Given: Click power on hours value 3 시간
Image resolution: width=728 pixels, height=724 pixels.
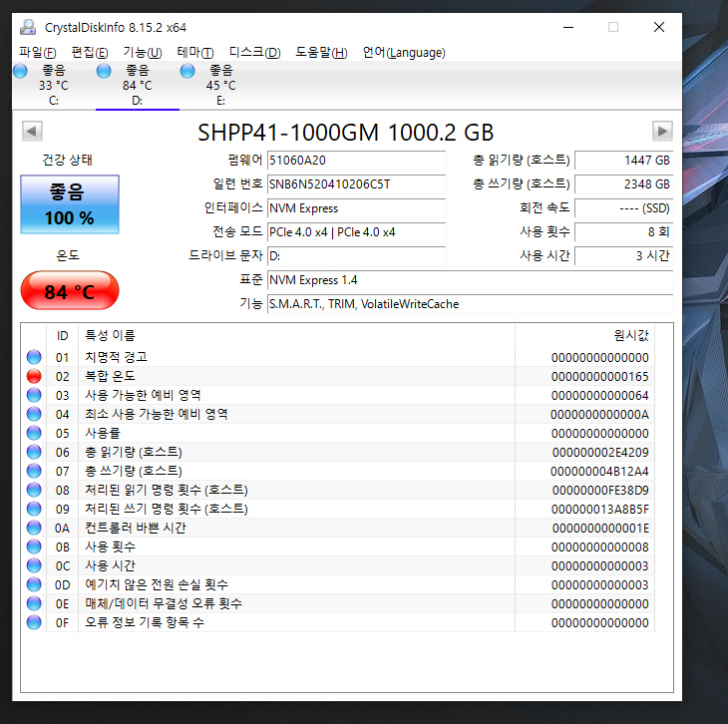Looking at the screenshot, I should pyautogui.click(x=624, y=256).
